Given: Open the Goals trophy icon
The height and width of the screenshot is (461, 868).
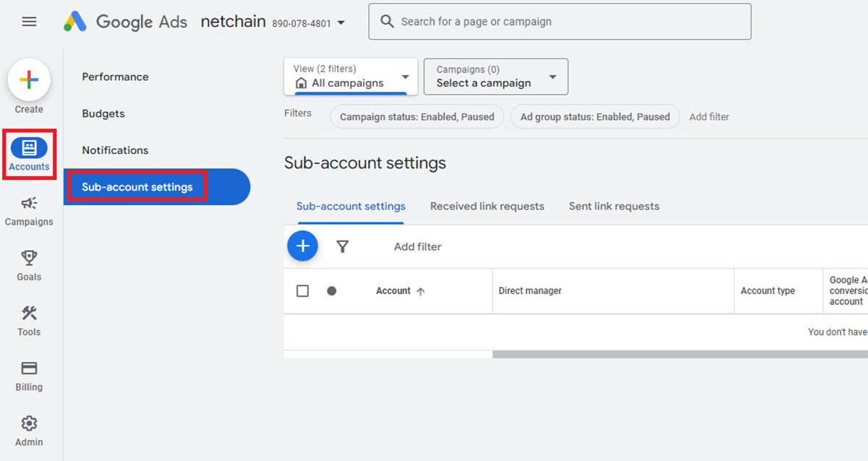Looking at the screenshot, I should pos(29,258).
